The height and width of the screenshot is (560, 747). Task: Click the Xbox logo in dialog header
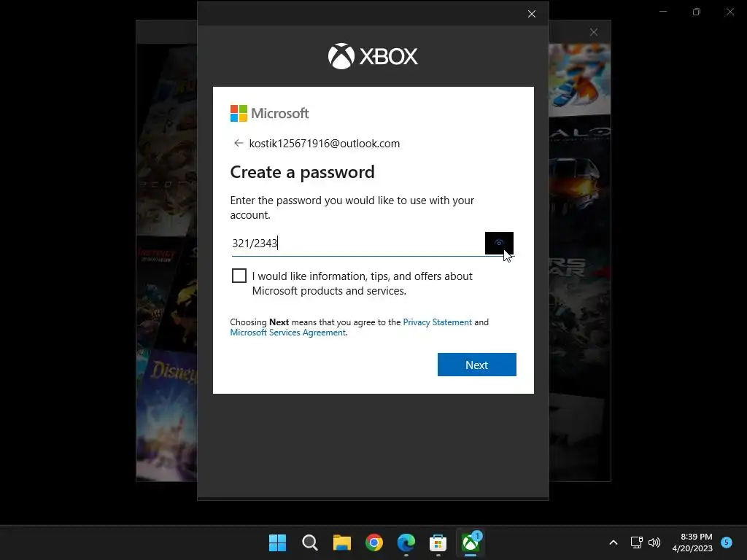[x=373, y=56]
